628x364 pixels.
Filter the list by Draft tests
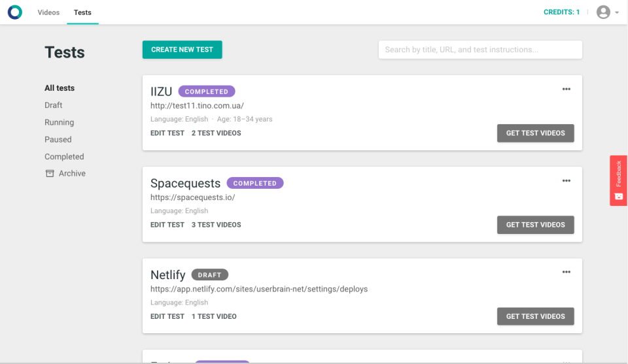click(54, 105)
